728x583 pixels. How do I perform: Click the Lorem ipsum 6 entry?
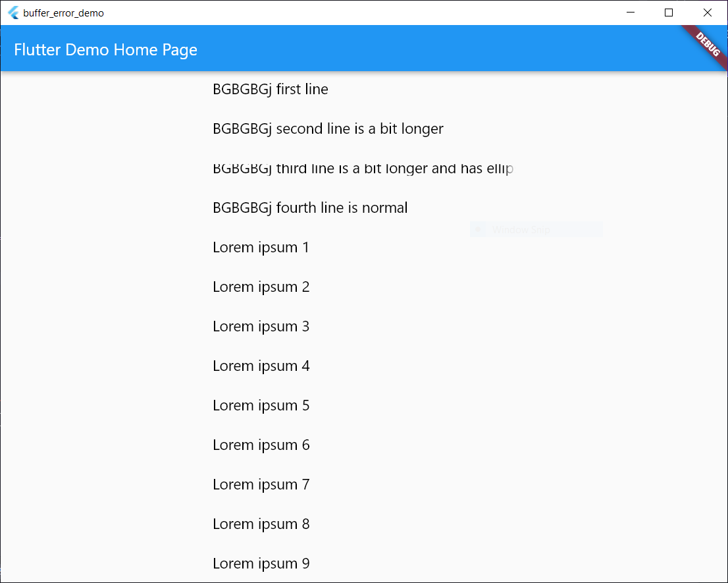[x=261, y=445]
